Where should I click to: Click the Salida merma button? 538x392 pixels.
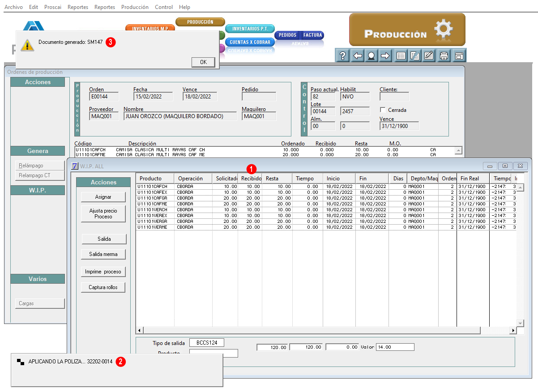coord(103,254)
